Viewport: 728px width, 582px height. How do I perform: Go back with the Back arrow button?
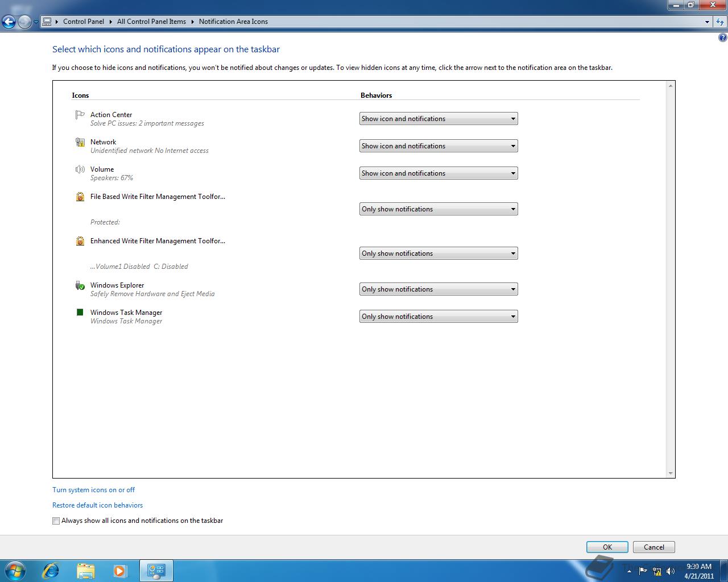(x=9, y=22)
